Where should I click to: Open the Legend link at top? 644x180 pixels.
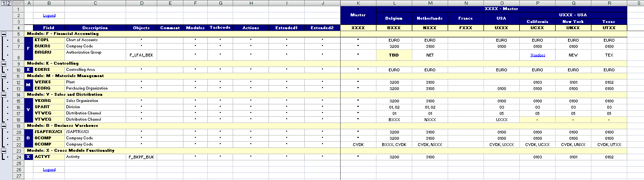pyautogui.click(x=49, y=15)
